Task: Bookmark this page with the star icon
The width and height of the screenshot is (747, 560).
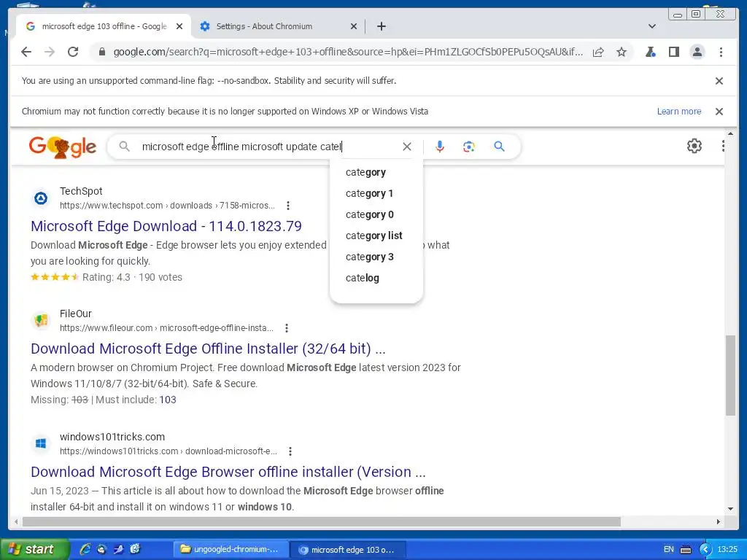Action: pyautogui.click(x=622, y=52)
